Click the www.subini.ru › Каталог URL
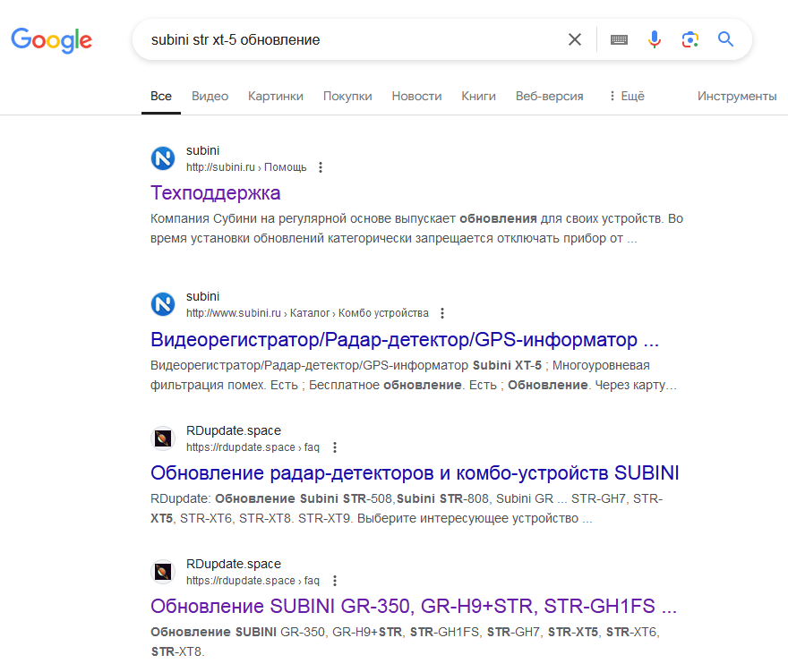The image size is (788, 672). point(307,313)
